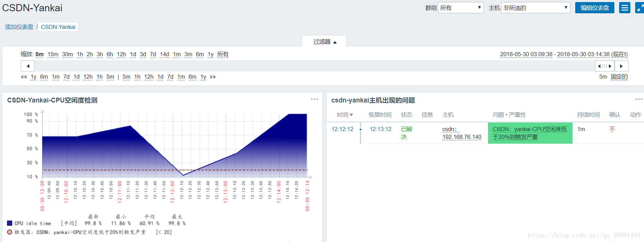Click the 已解决 resolved status text
The height and width of the screenshot is (242, 644).
407,133
